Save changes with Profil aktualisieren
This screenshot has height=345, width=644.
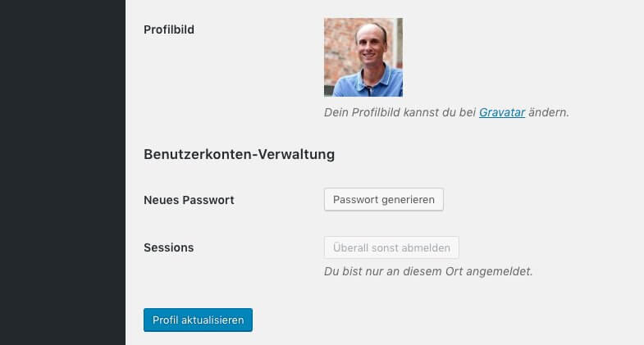198,320
